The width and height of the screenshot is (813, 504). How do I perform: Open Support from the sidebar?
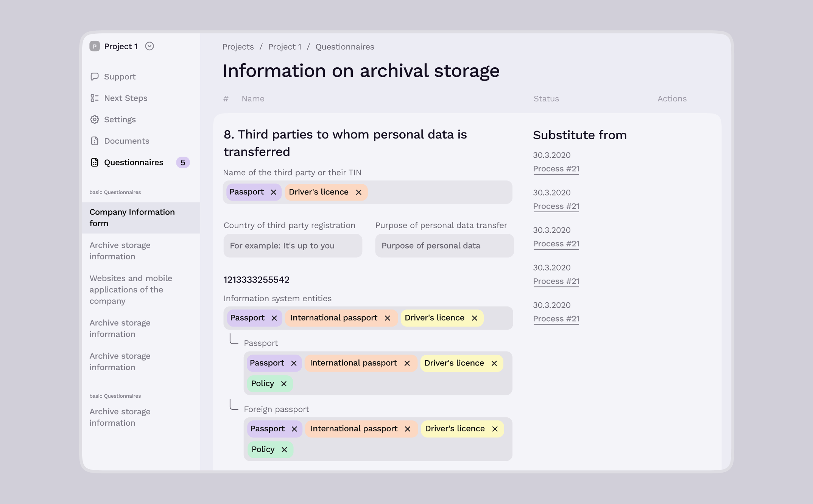point(113,76)
